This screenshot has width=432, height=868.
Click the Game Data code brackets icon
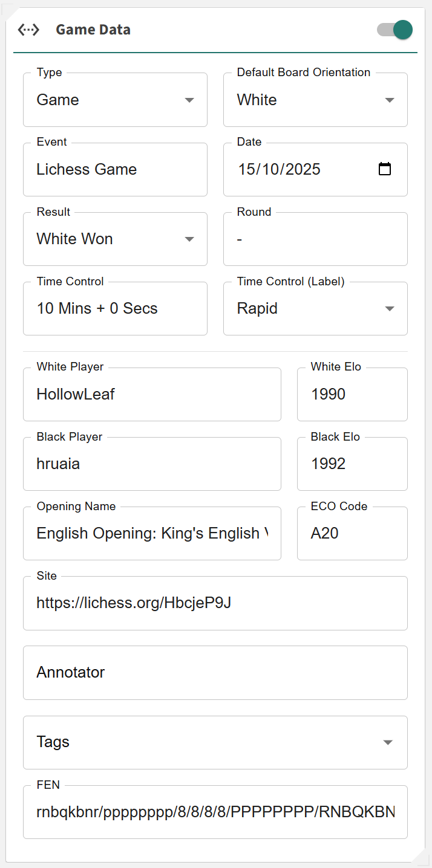(x=28, y=30)
